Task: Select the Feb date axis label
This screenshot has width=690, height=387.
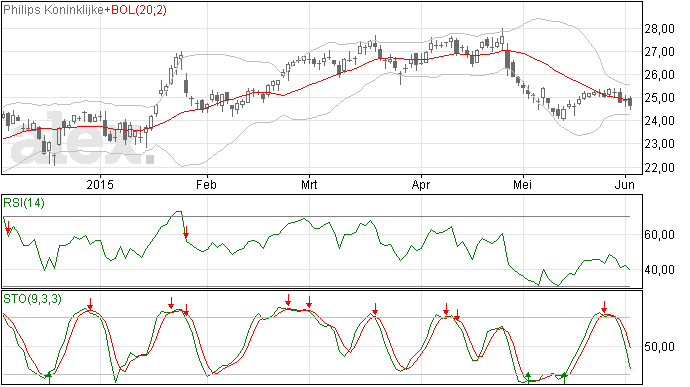Action: (x=206, y=184)
